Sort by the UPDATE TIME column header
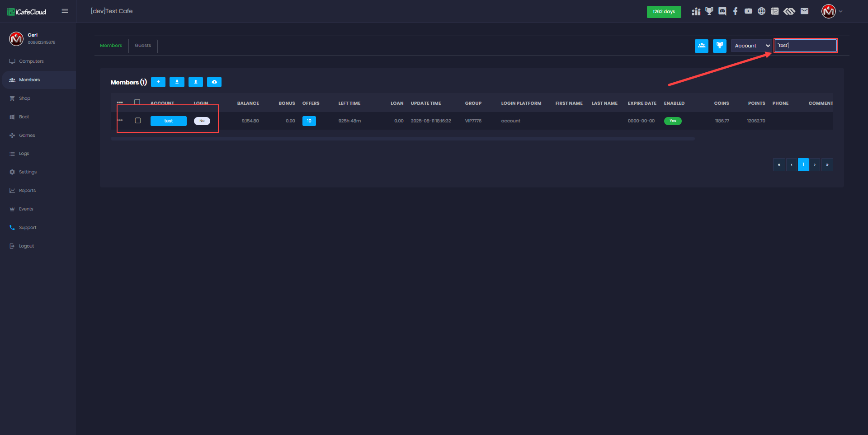Image resolution: width=868 pixels, height=435 pixels. click(426, 103)
